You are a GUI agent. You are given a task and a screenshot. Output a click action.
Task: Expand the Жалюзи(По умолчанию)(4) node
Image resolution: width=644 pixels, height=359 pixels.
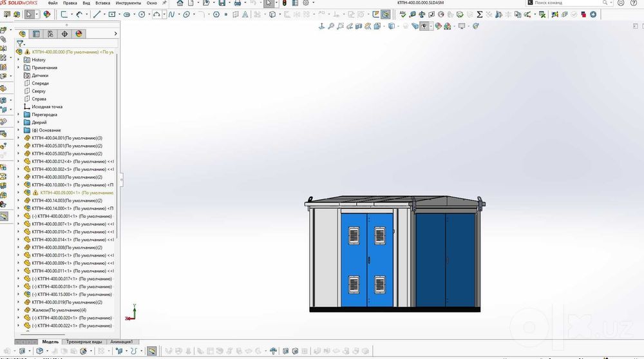pyautogui.click(x=18, y=310)
